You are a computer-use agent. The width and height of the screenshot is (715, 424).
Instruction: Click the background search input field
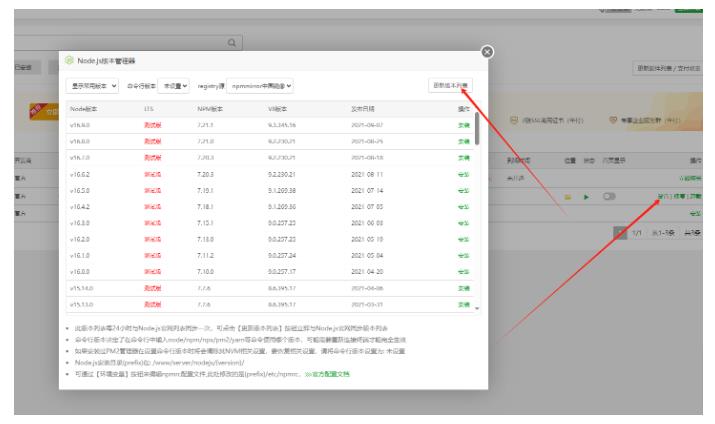(128, 43)
